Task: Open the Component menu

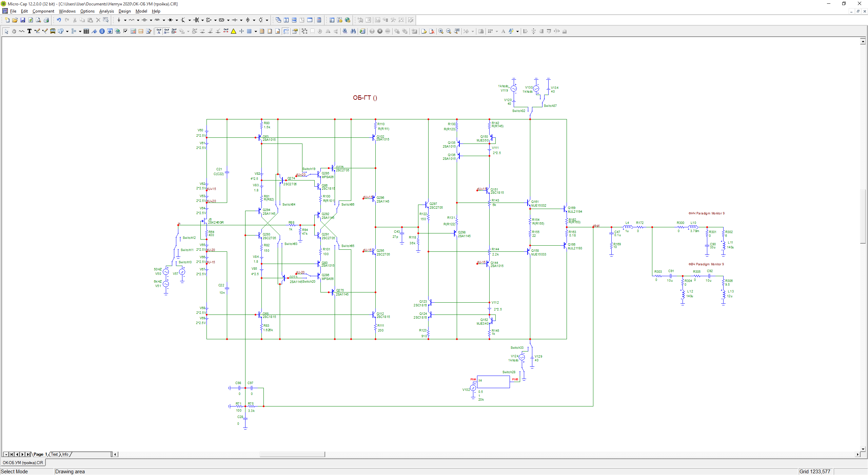Action: (x=43, y=11)
